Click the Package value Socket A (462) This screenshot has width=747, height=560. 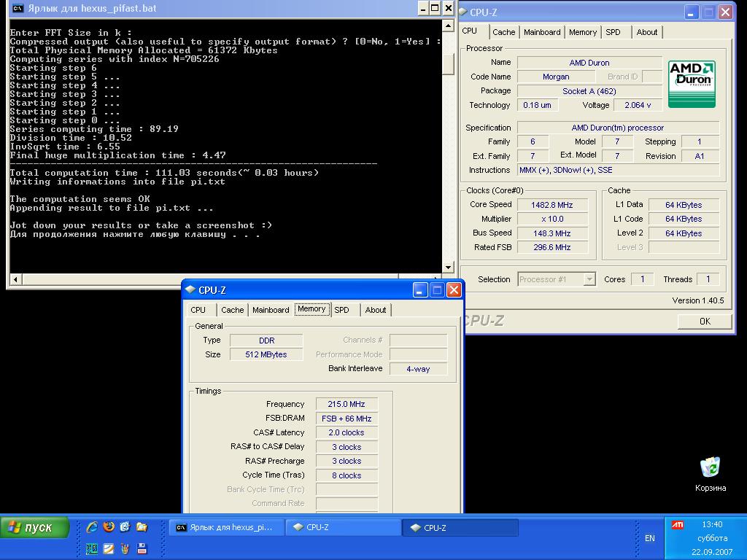[x=589, y=91]
